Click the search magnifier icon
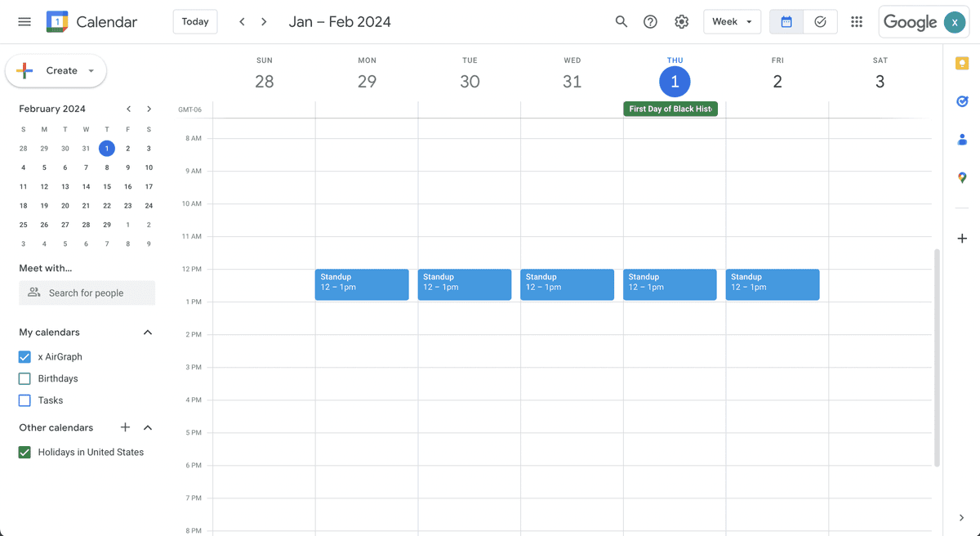 pos(621,22)
